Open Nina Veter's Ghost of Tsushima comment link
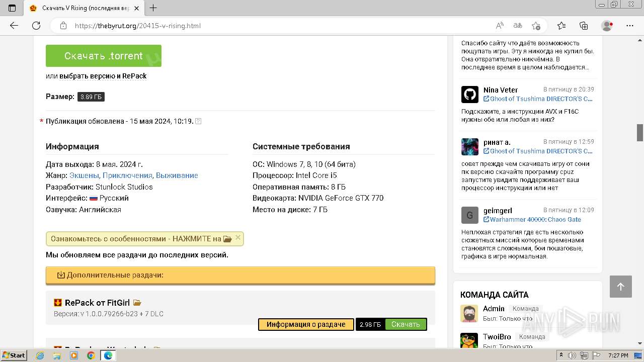Image resolution: width=644 pixels, height=362 pixels. click(x=538, y=99)
